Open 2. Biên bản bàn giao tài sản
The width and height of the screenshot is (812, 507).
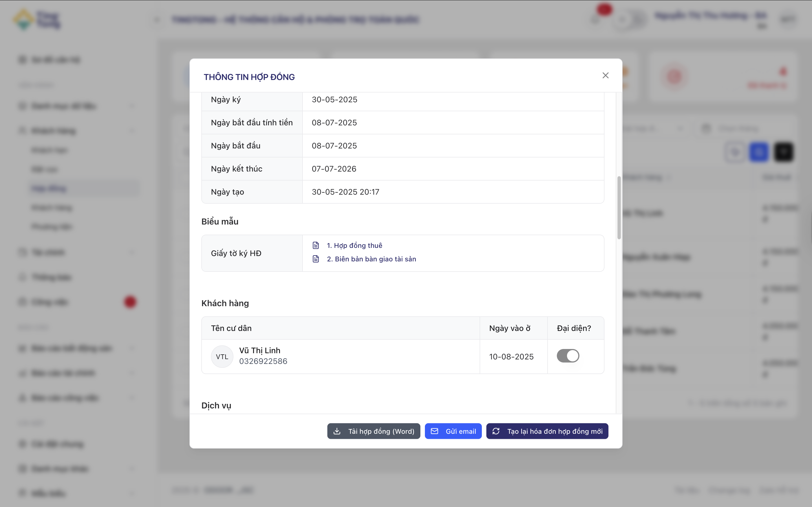[371, 259]
